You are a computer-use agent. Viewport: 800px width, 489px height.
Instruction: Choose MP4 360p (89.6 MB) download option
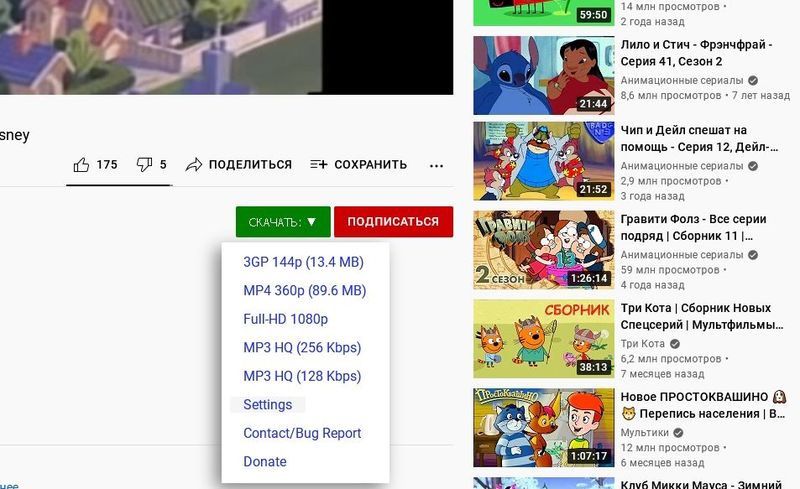click(x=305, y=290)
